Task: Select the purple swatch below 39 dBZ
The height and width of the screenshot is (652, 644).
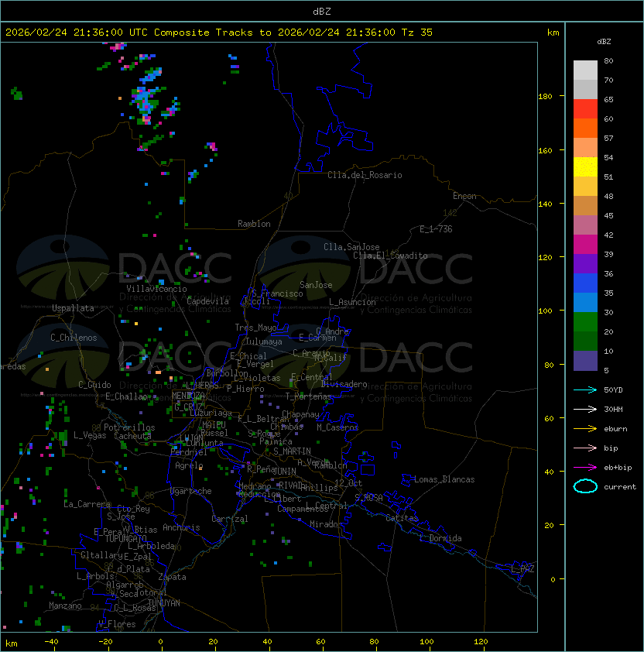Action: [x=585, y=263]
